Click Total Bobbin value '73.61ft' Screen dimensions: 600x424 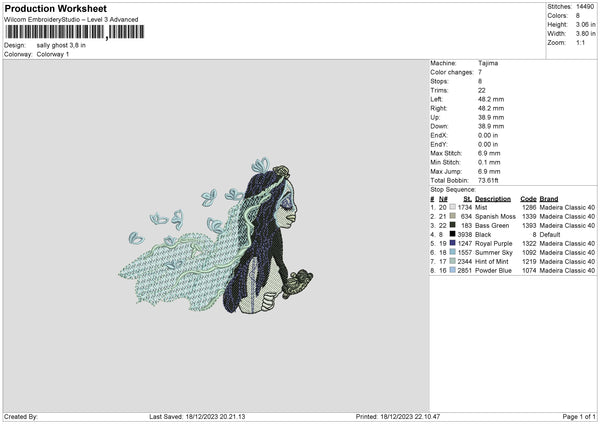point(488,180)
